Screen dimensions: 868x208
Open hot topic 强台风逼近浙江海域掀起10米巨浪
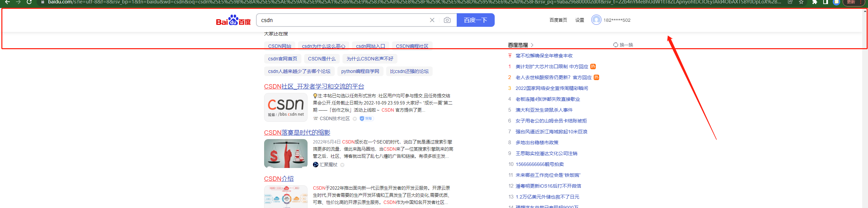[551, 132]
